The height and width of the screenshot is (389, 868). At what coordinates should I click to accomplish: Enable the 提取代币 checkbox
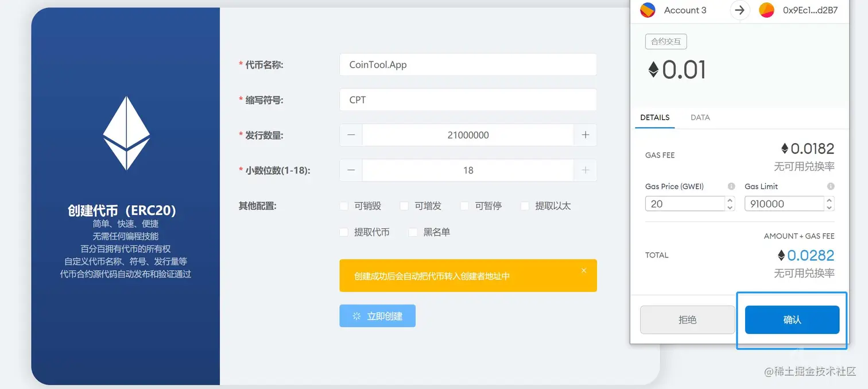tap(344, 232)
